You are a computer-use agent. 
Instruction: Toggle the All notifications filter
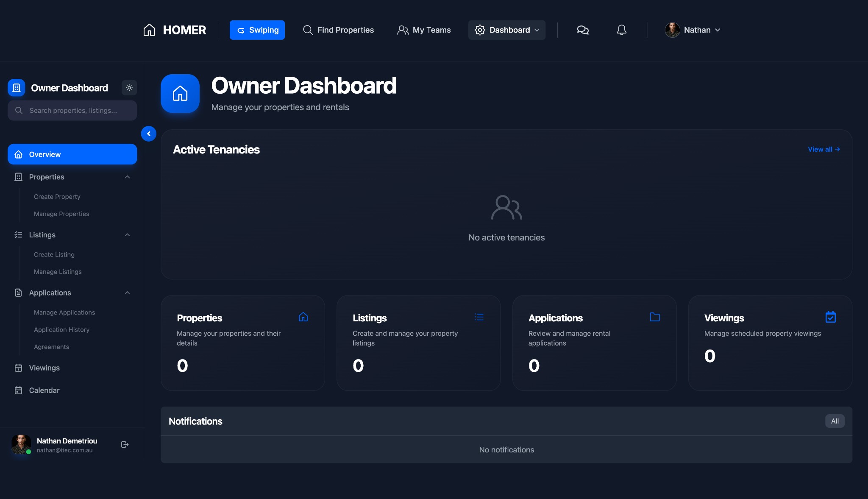[x=835, y=421]
